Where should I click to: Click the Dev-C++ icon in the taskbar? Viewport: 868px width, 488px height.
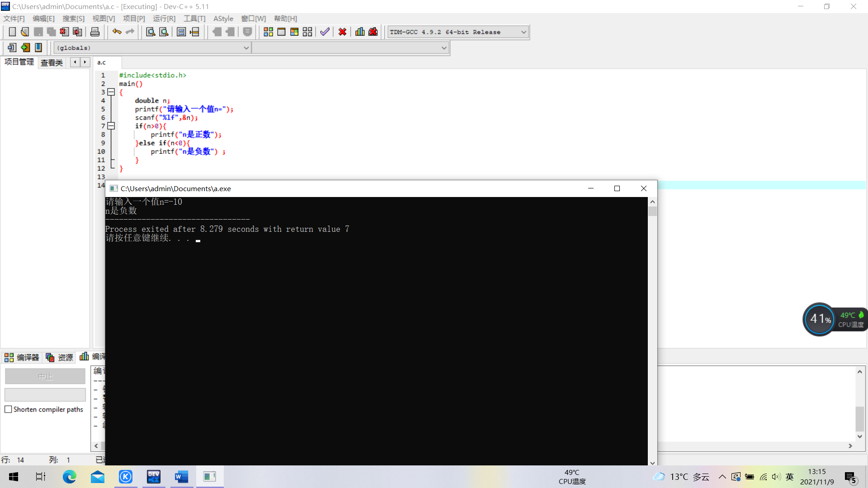154,477
